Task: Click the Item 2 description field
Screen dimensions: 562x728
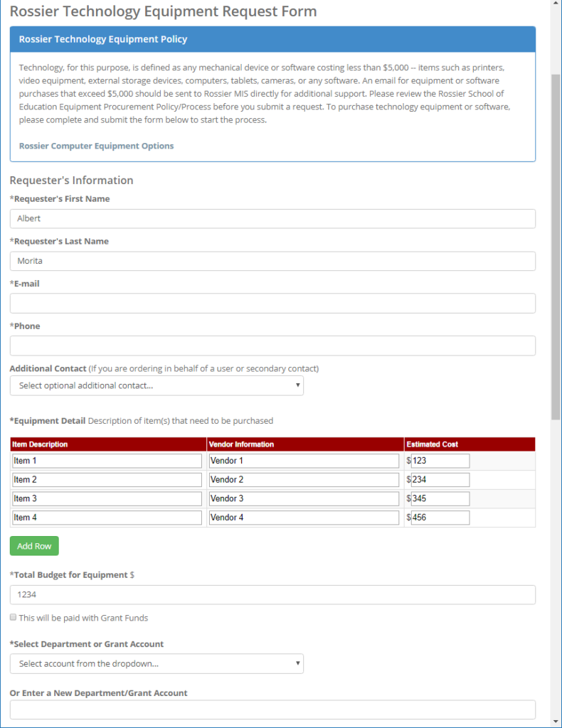Action: pyautogui.click(x=107, y=480)
